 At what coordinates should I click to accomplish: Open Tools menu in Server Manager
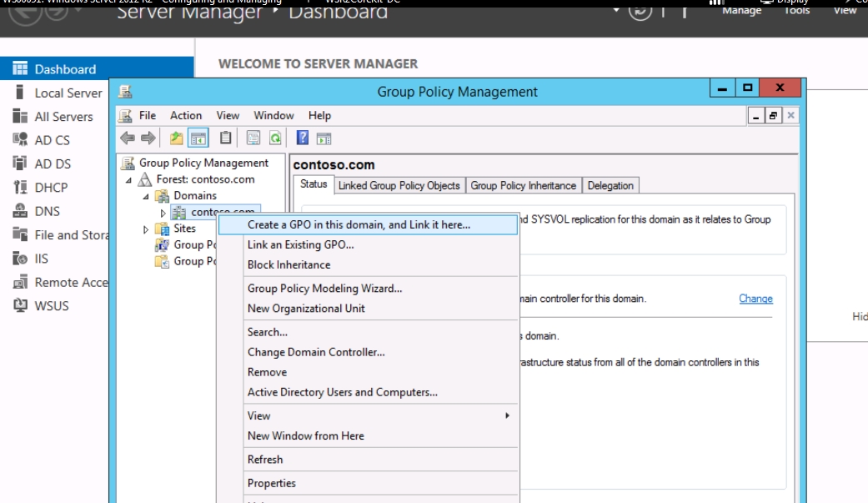797,9
